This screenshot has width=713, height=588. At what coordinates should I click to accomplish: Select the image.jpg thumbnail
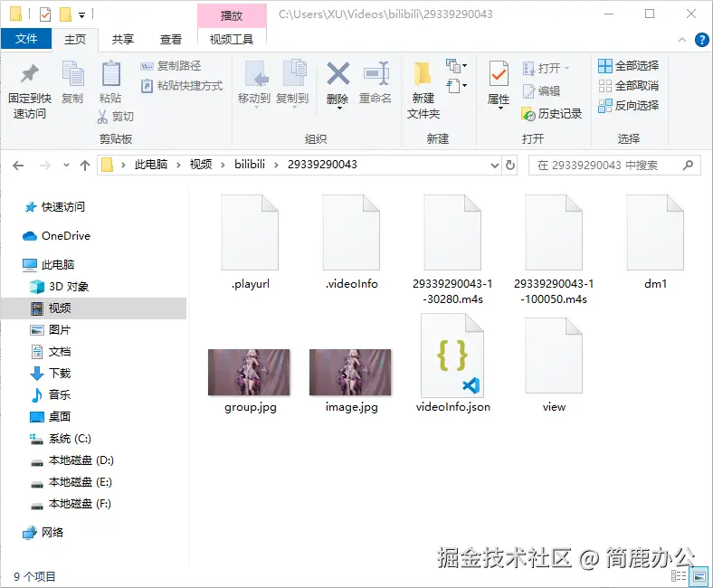point(350,373)
